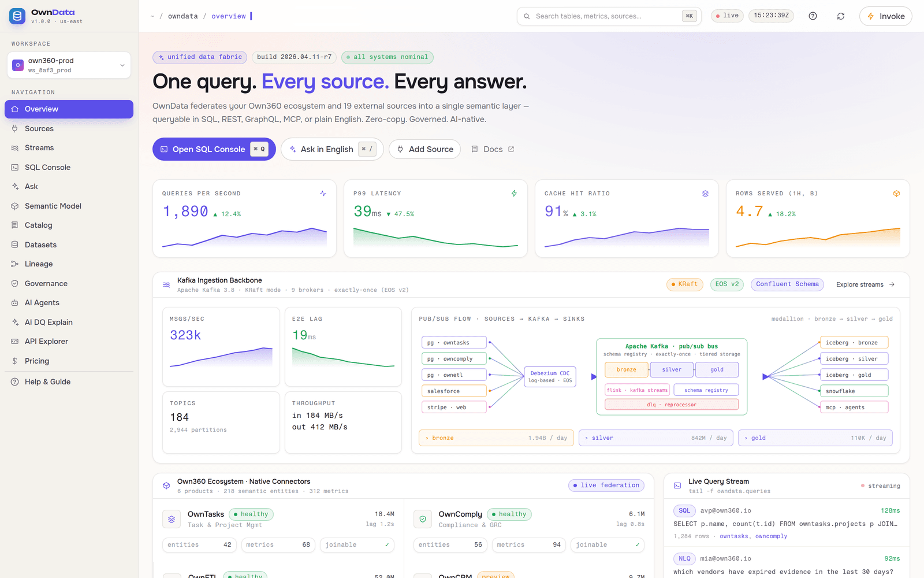924x578 pixels.
Task: Click the API Explorer code icon in sidebar
Action: (x=15, y=342)
